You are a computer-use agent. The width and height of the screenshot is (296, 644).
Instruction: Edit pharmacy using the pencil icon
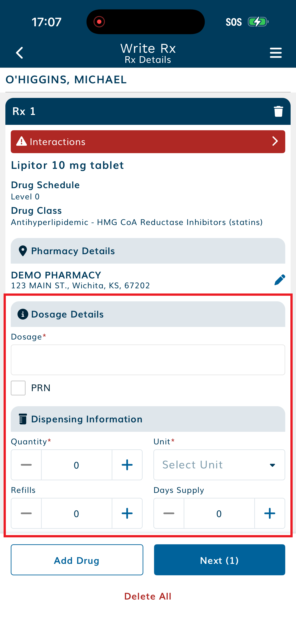tap(280, 280)
